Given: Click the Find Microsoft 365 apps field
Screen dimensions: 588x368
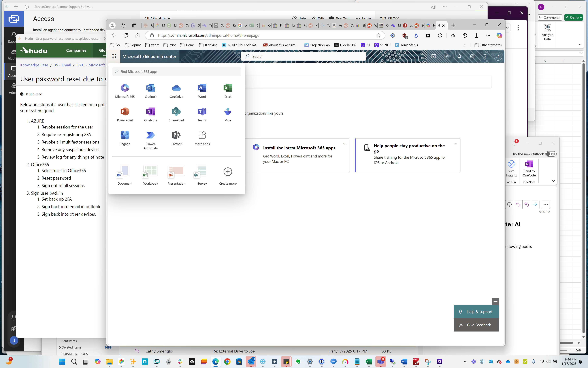Looking at the screenshot, I should (x=177, y=72).
